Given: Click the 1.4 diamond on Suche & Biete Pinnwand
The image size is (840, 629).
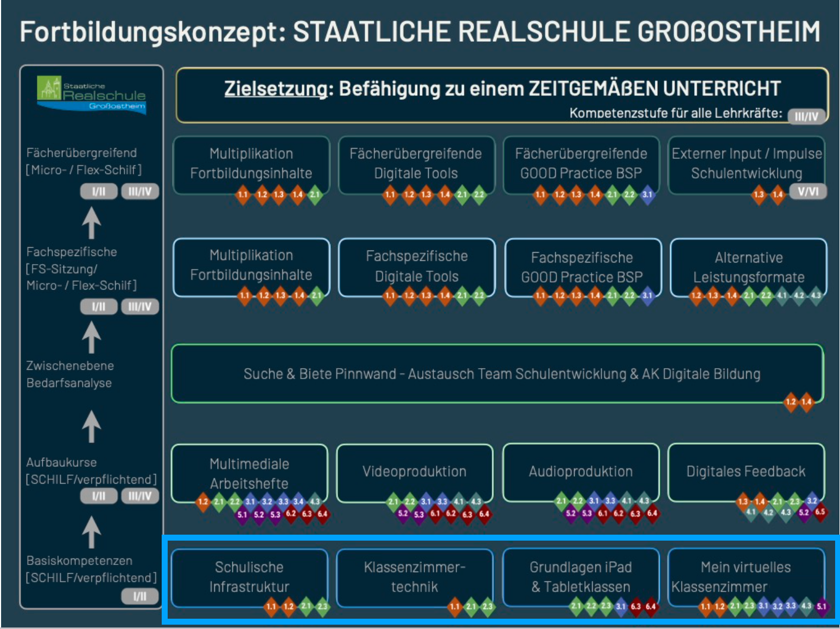Looking at the screenshot, I should pyautogui.click(x=806, y=402).
